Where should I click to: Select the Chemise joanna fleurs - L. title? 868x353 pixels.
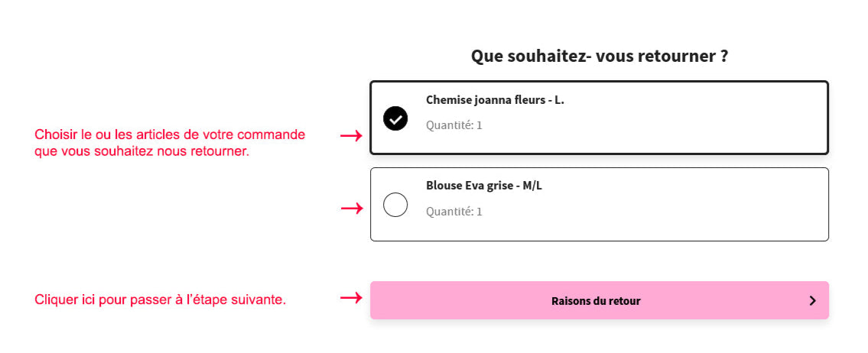coord(495,100)
